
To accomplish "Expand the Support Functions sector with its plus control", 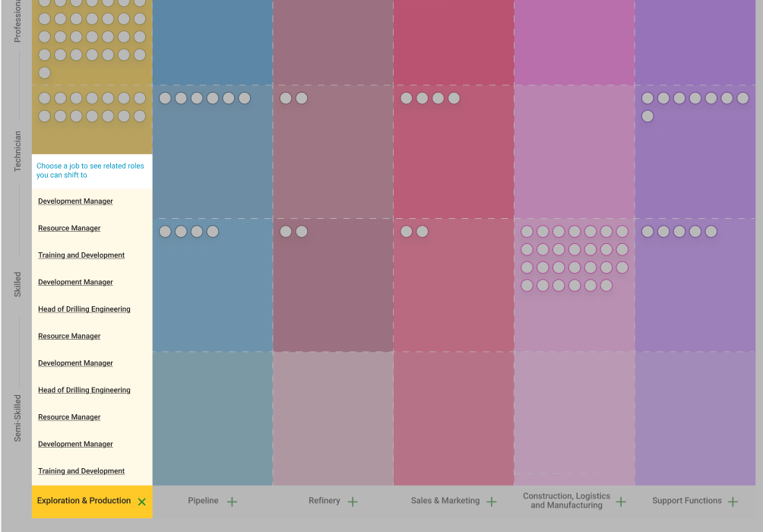I will 733,501.
